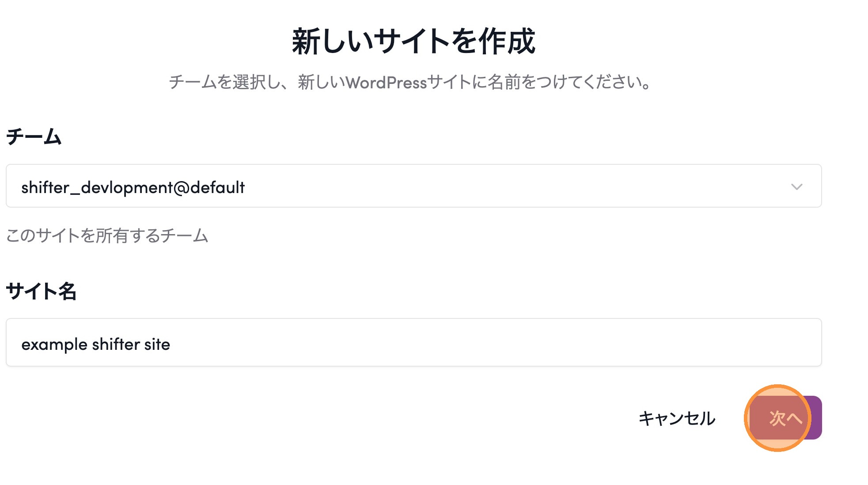The image size is (868, 485).
Task: Click the サイト名 field label
Action: tap(41, 291)
